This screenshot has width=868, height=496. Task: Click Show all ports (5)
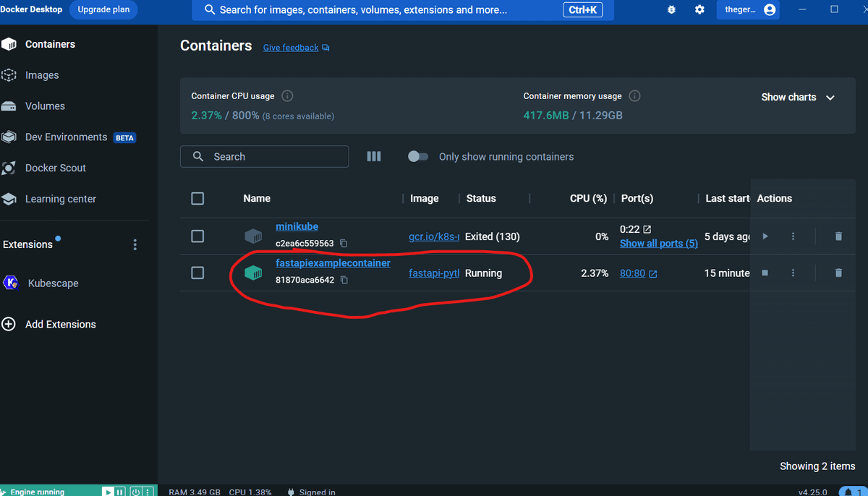[x=659, y=243]
